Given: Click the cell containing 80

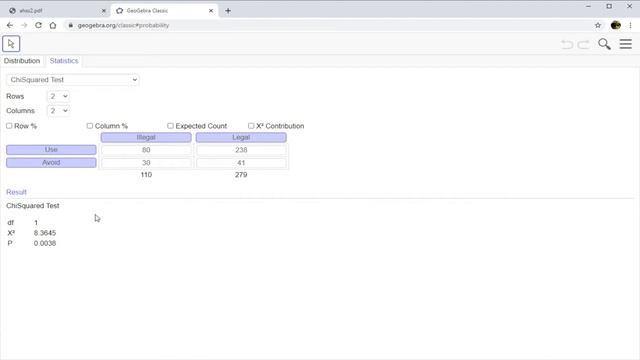Looking at the screenshot, I should (146, 150).
